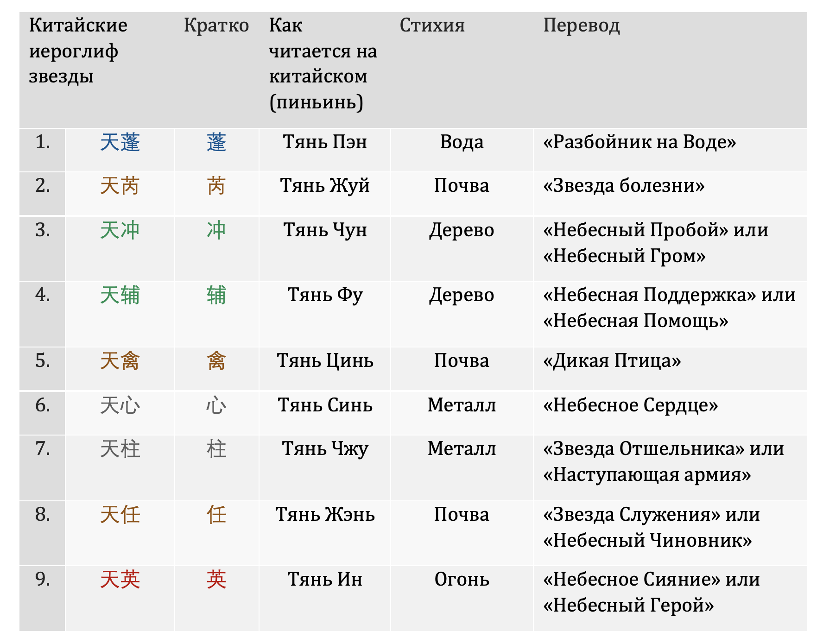823x644 pixels.
Task: Click the 天禽 characters in row 5
Action: click(120, 361)
